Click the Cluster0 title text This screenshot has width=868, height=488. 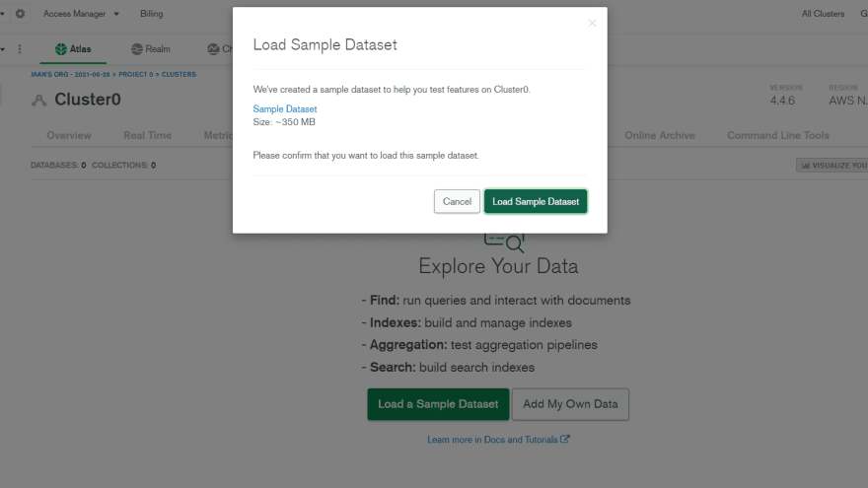tap(88, 100)
